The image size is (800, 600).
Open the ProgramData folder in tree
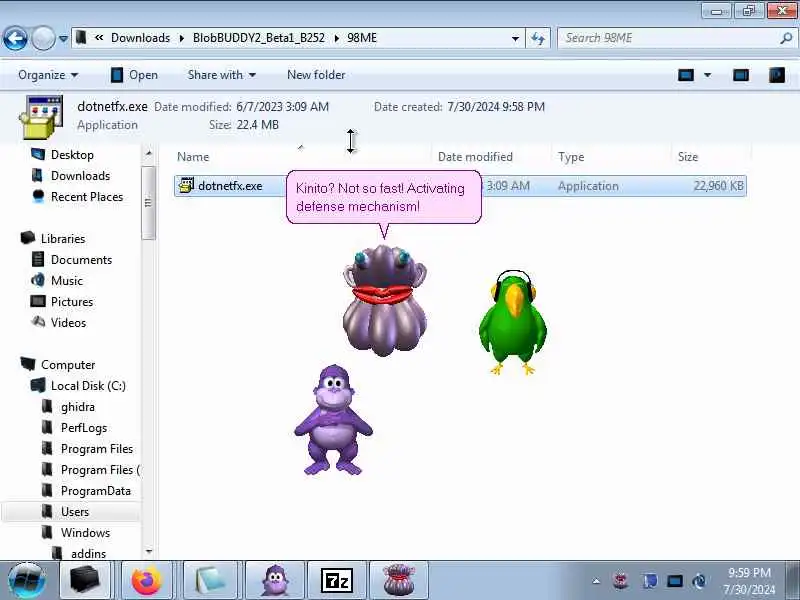click(x=95, y=491)
